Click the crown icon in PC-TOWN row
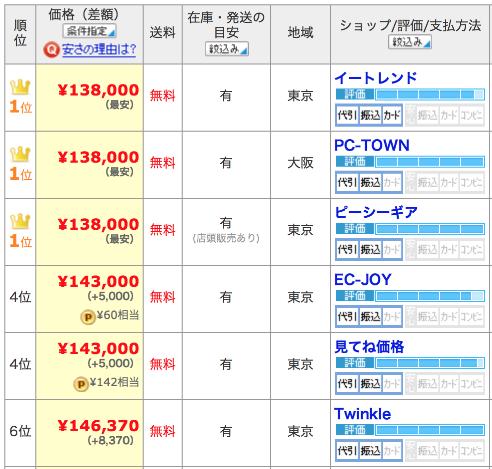The image size is (492, 469). (20, 155)
